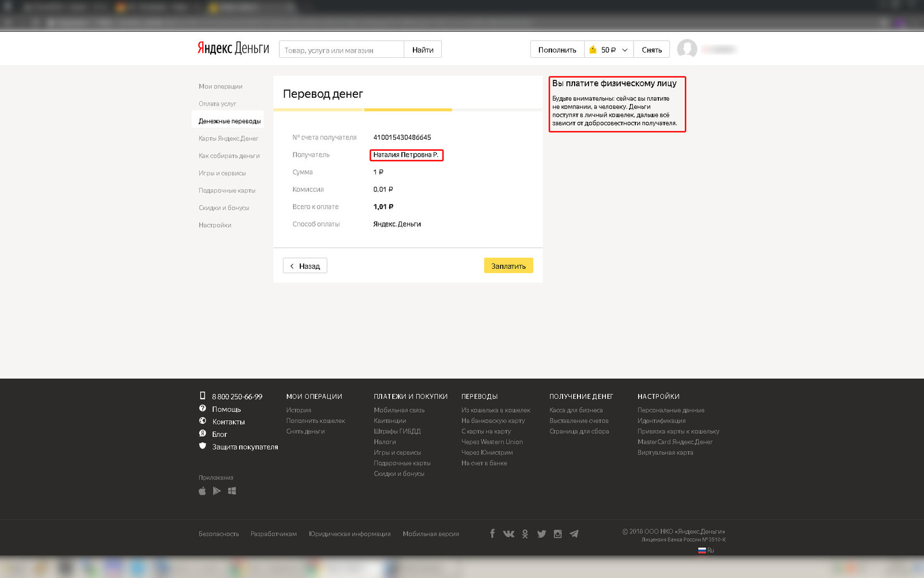This screenshot has height=578, width=924.
Task: Open Штрафы ГИБДД footer link
Action: [397, 431]
